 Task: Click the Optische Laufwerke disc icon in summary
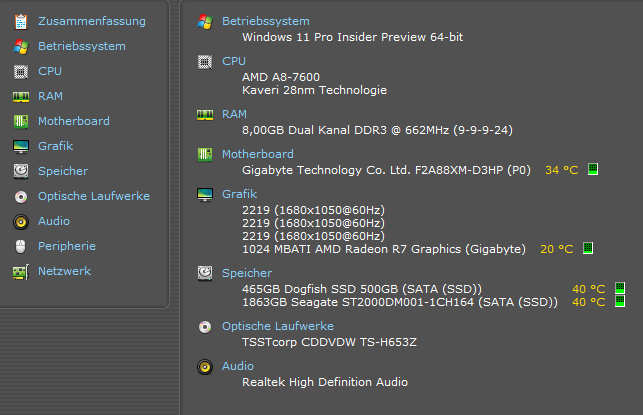[205, 326]
